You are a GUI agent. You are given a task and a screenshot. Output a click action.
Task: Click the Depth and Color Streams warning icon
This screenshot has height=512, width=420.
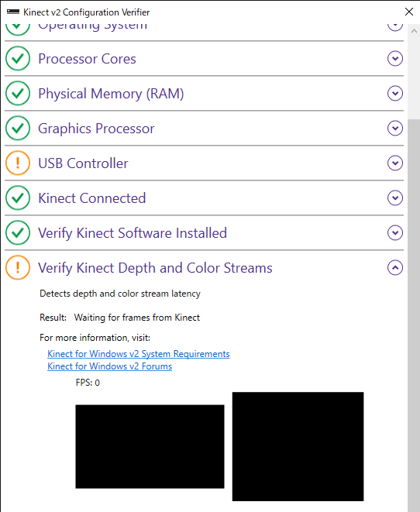18,267
